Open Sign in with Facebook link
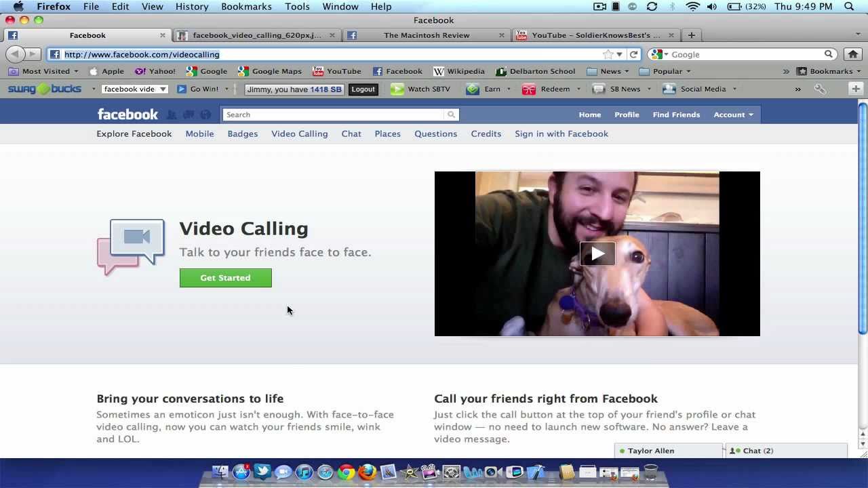 coord(561,134)
